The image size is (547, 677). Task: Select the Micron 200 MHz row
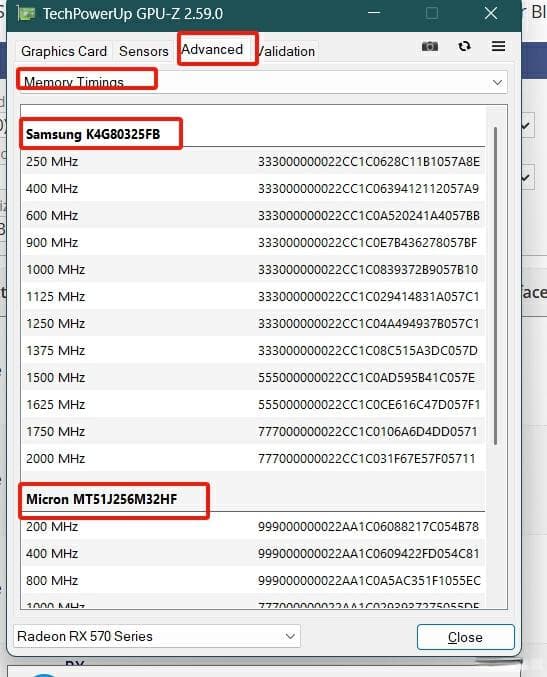(x=253, y=527)
